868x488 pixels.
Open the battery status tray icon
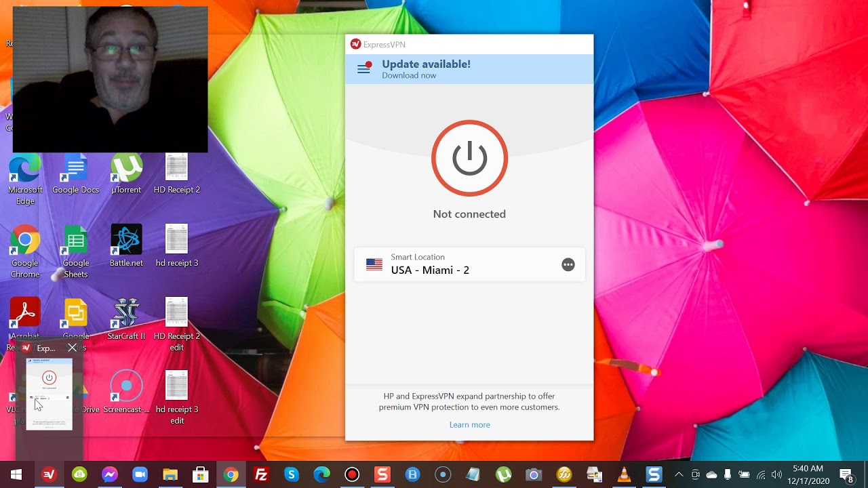(x=744, y=474)
